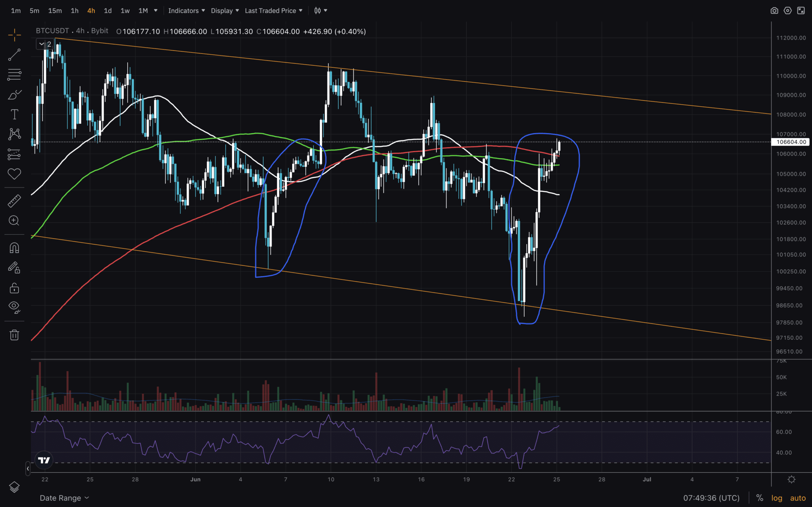The width and height of the screenshot is (812, 507).
Task: Select the crosshair cursor tool
Action: coord(14,35)
